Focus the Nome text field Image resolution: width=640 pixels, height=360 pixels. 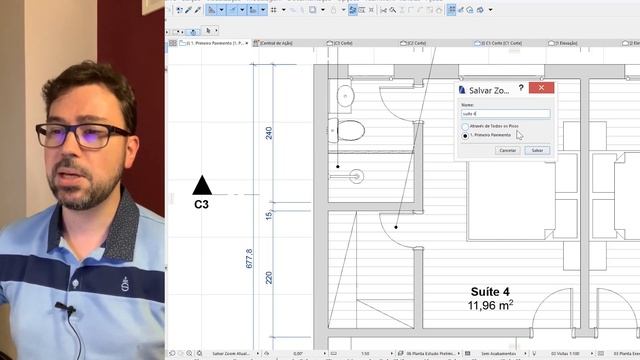[x=506, y=113]
